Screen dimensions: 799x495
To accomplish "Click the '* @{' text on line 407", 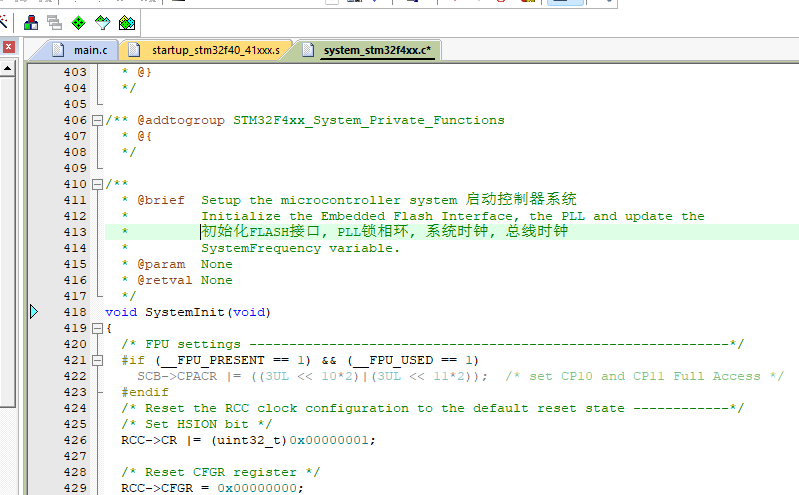I will [137, 136].
